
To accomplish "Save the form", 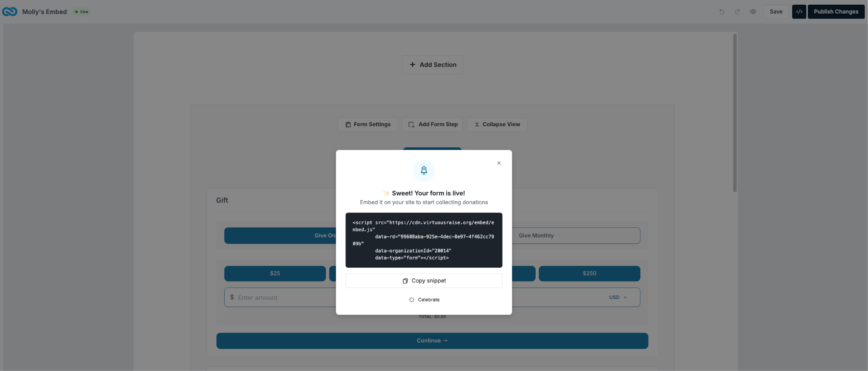I will [x=776, y=12].
